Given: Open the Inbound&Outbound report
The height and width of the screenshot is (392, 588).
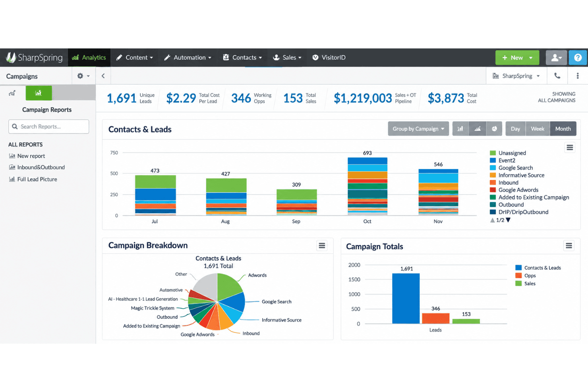Looking at the screenshot, I should click(x=37, y=168).
